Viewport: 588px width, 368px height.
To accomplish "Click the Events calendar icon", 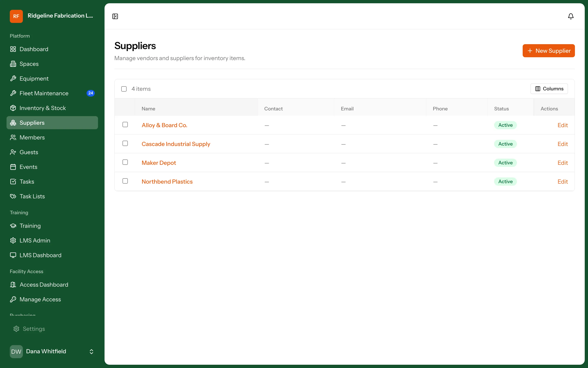I will click(x=13, y=167).
